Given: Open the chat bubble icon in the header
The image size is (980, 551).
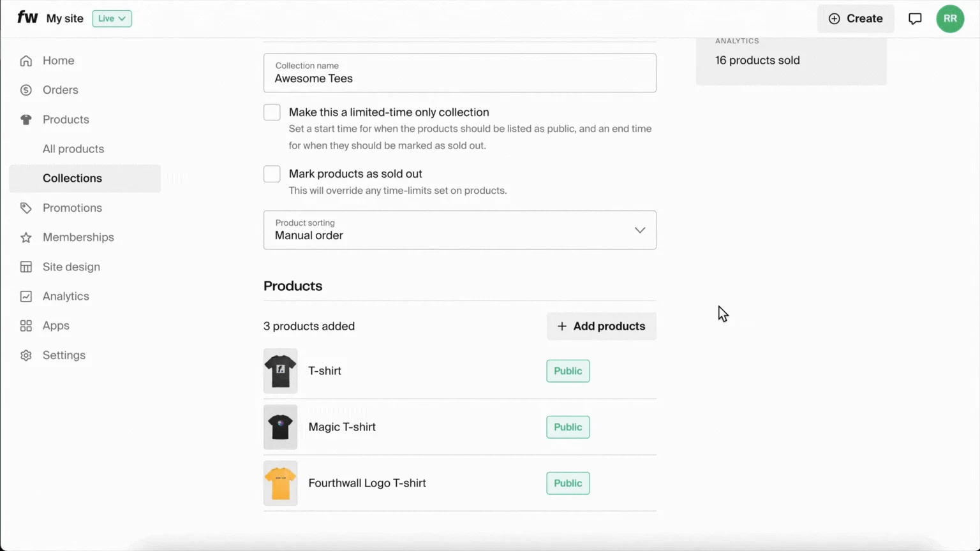Looking at the screenshot, I should (x=915, y=18).
